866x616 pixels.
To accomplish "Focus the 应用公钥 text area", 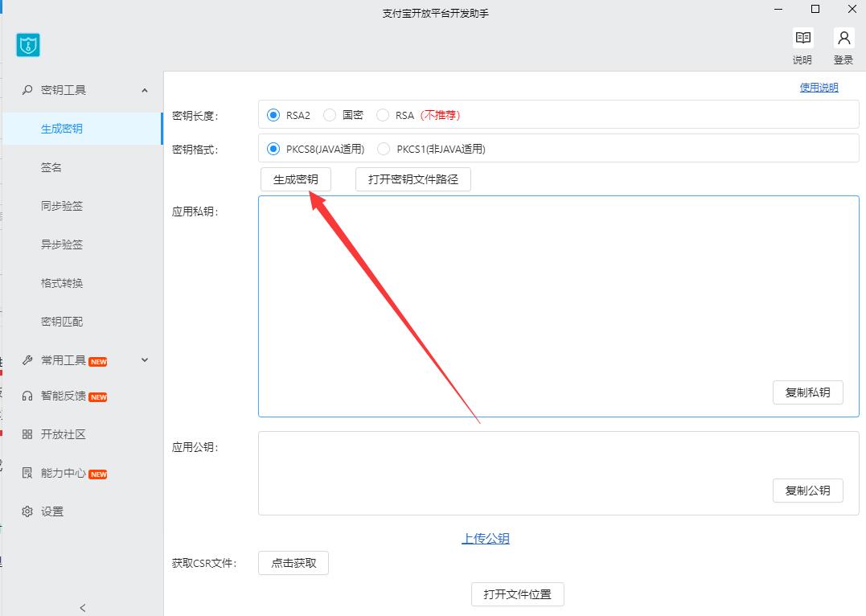I will pyautogui.click(x=558, y=474).
